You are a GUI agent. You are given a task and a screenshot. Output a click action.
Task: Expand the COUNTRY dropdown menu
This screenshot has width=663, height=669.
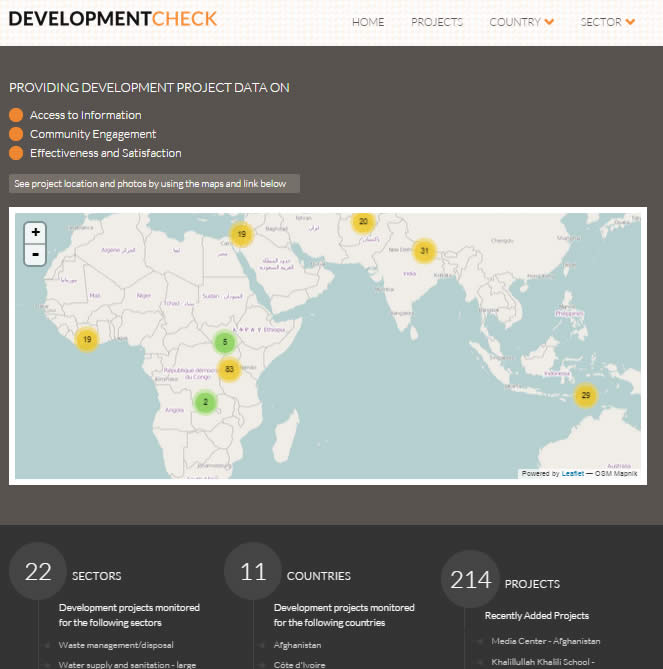[x=521, y=22]
